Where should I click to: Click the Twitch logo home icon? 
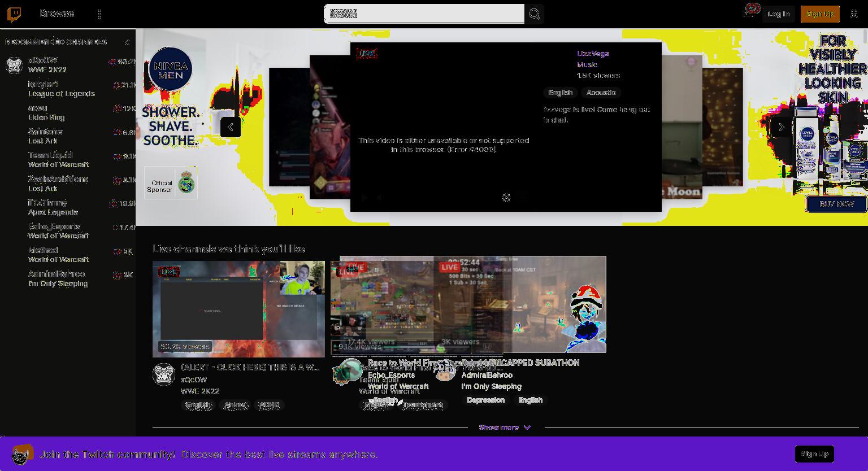click(x=14, y=14)
